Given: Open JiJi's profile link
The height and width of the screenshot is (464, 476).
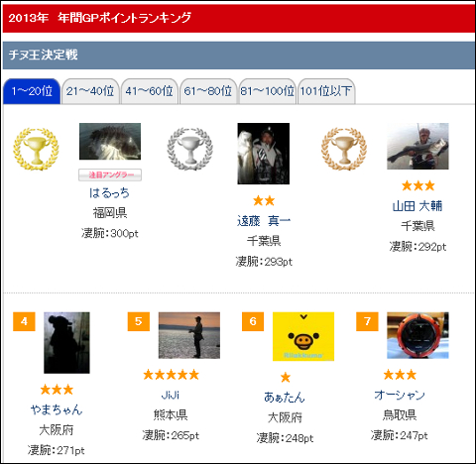Looking at the screenshot, I should pyautogui.click(x=171, y=395).
